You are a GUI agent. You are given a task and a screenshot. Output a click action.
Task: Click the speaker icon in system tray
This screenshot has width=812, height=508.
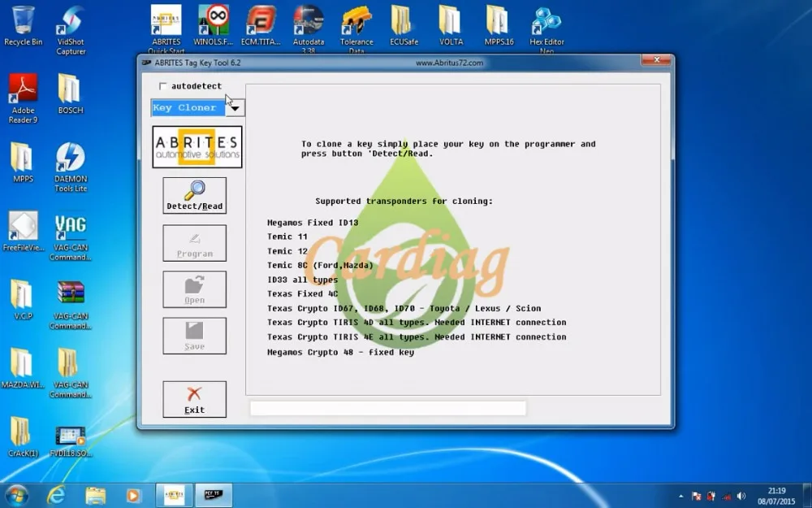[741, 494]
